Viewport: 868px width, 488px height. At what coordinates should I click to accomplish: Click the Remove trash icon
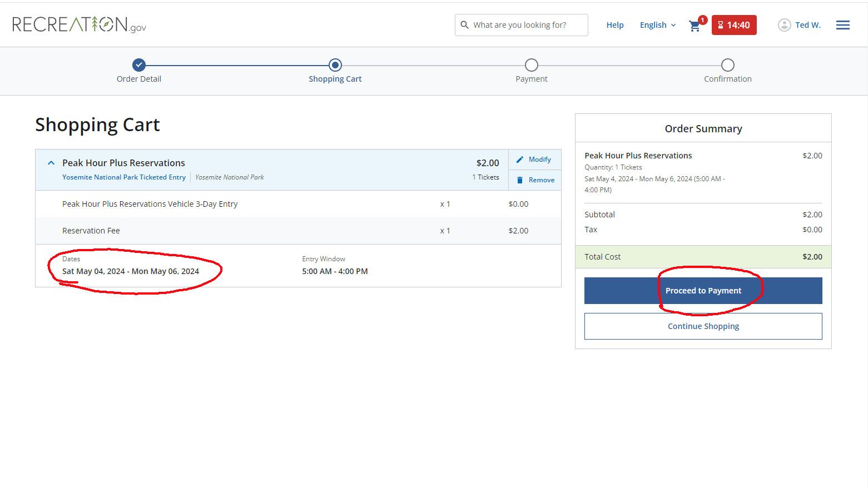coord(520,180)
